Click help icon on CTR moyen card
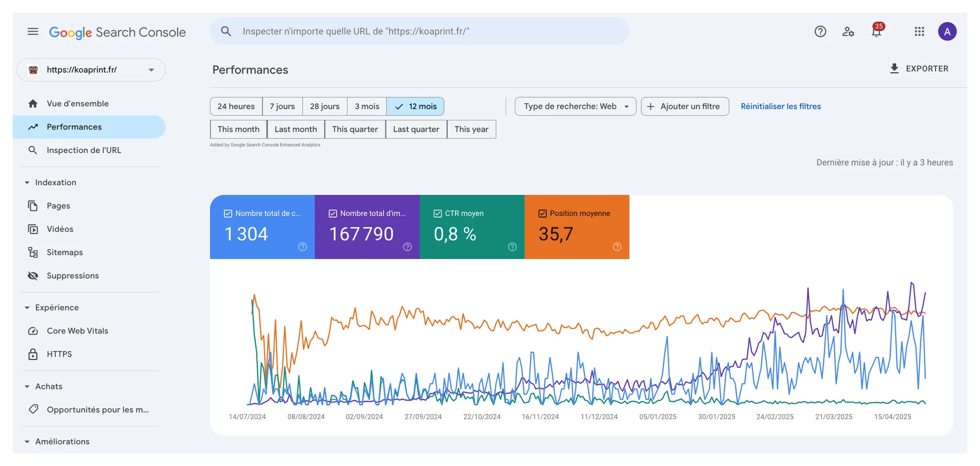The height and width of the screenshot is (466, 980). (x=512, y=247)
